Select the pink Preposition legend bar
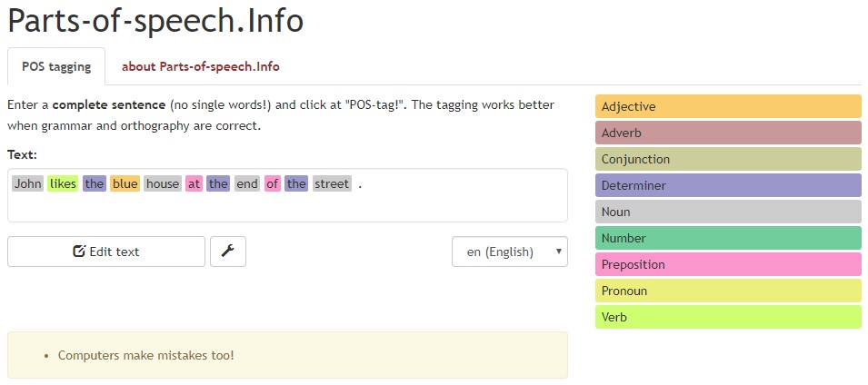 point(727,264)
